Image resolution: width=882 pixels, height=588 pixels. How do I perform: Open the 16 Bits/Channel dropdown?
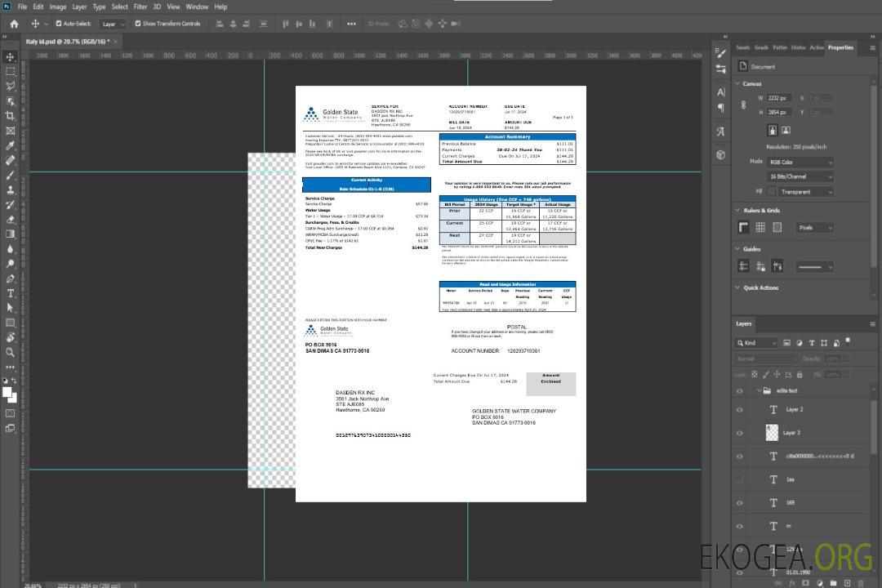tap(800, 176)
